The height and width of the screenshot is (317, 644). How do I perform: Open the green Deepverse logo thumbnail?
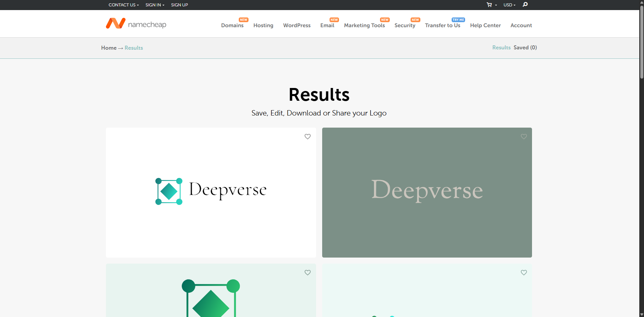[x=427, y=192]
